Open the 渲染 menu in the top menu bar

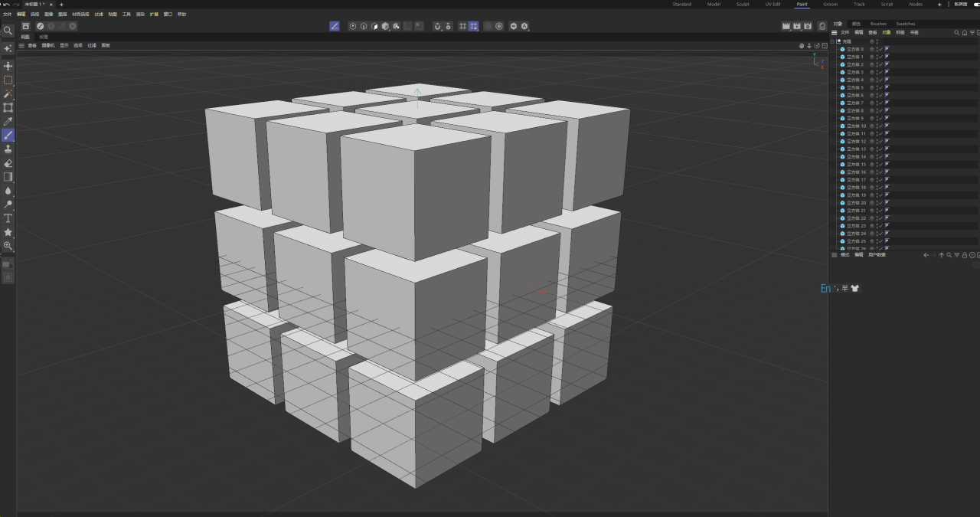(x=139, y=13)
